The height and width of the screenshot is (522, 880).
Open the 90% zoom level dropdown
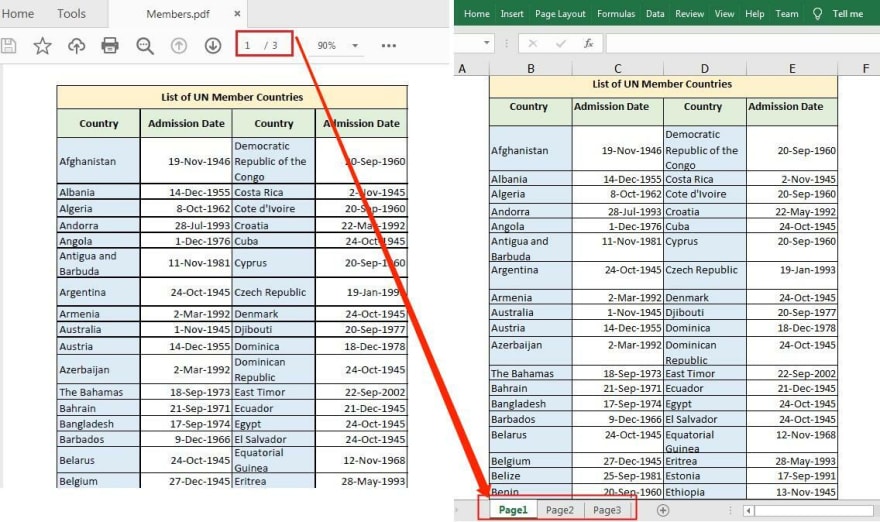click(355, 45)
